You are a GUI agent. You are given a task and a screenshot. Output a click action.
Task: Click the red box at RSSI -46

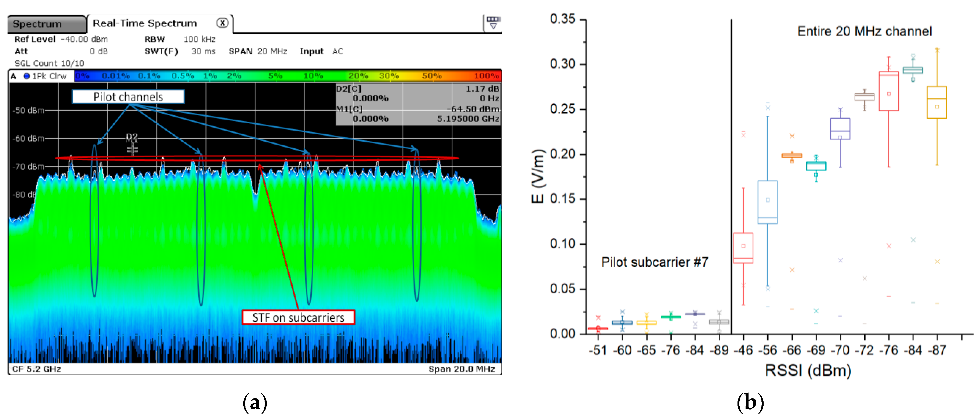pos(743,248)
